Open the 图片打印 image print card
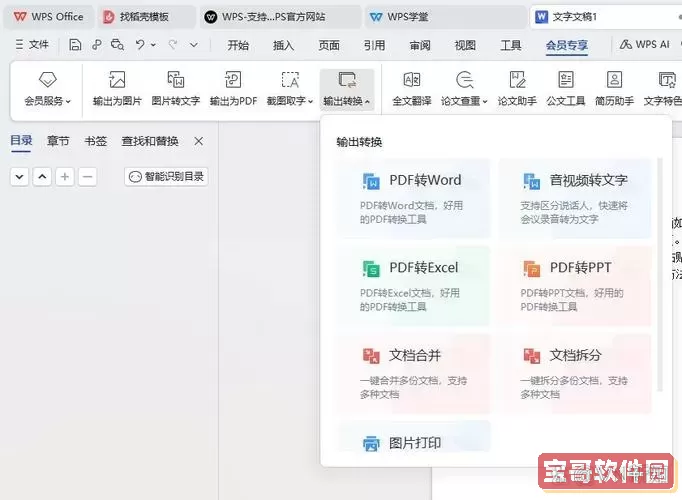 414,436
